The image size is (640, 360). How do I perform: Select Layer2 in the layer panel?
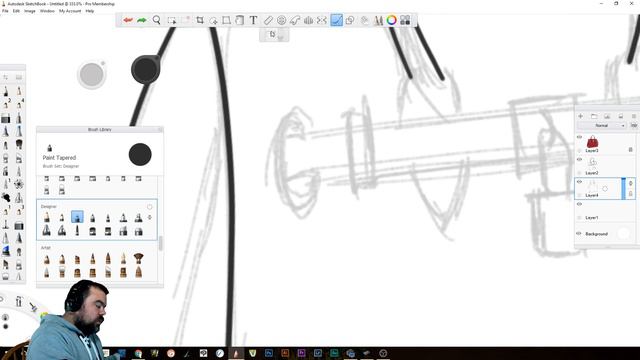click(x=605, y=166)
